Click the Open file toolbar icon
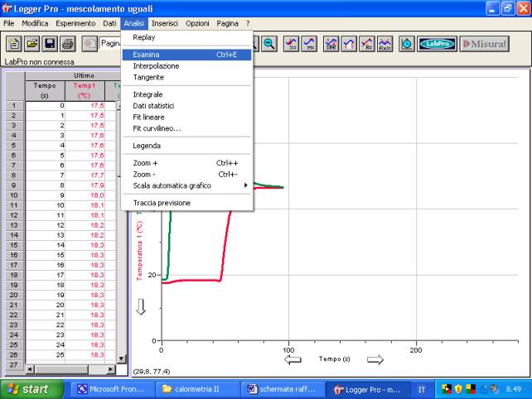 tap(31, 44)
